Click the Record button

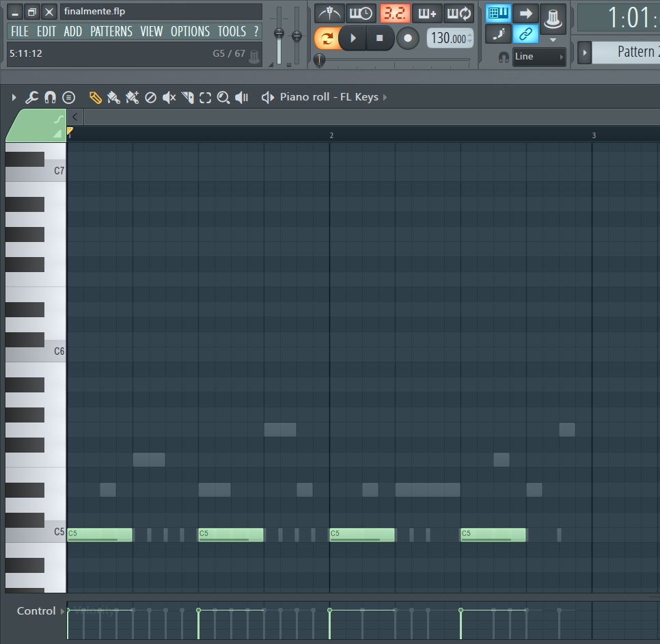point(407,38)
